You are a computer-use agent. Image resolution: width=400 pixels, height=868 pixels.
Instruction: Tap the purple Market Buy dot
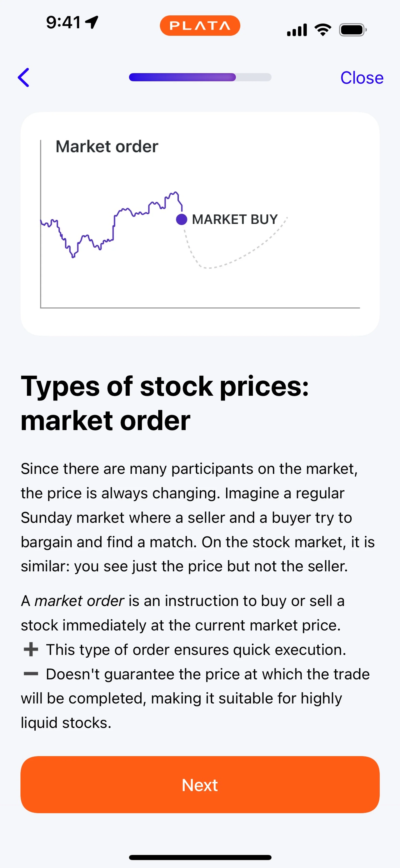[x=181, y=219]
